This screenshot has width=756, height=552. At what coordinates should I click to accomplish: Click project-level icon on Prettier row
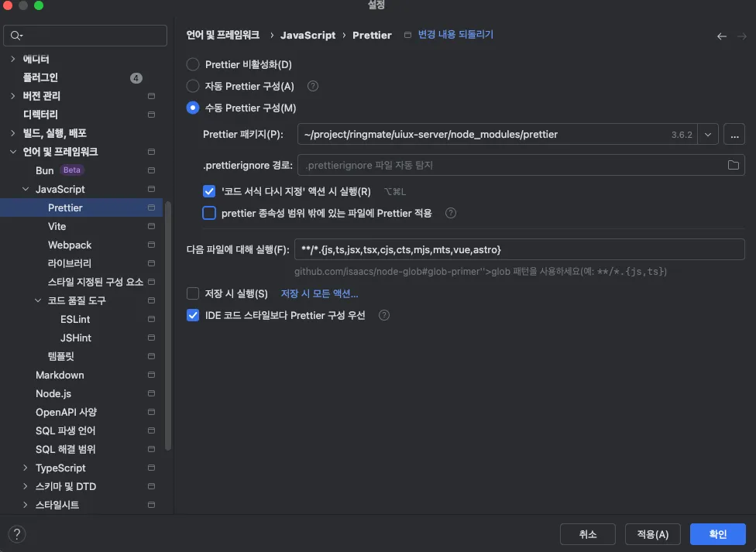(x=151, y=207)
